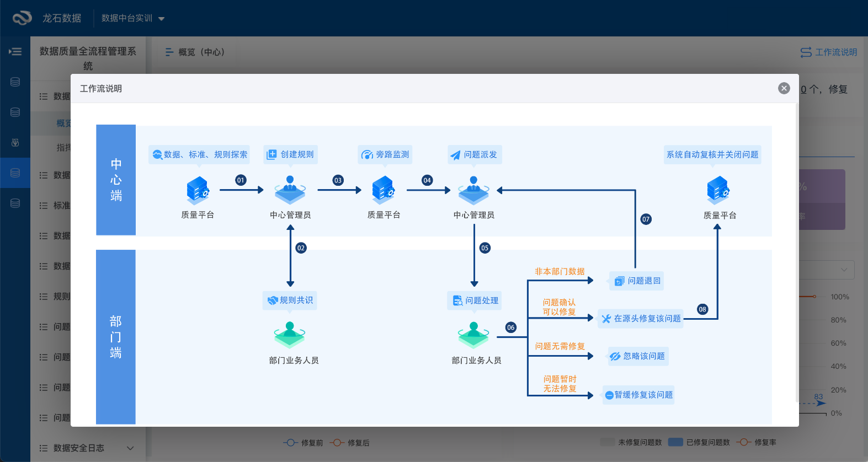Click the 问题退回 label
Viewport: 868px width, 462px height.
click(x=643, y=281)
